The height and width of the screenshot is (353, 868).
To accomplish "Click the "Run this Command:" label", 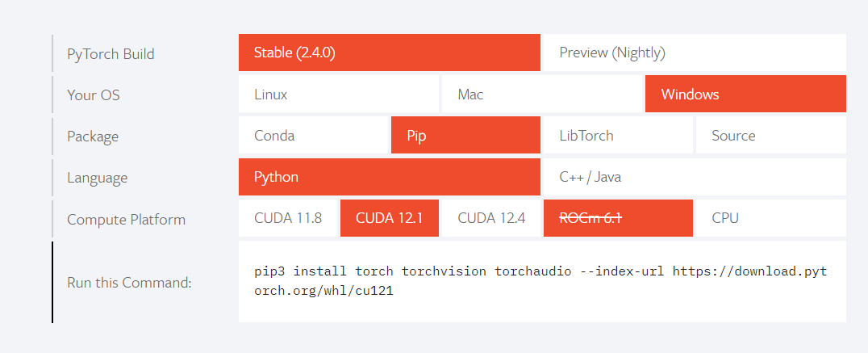I will click(x=129, y=283).
